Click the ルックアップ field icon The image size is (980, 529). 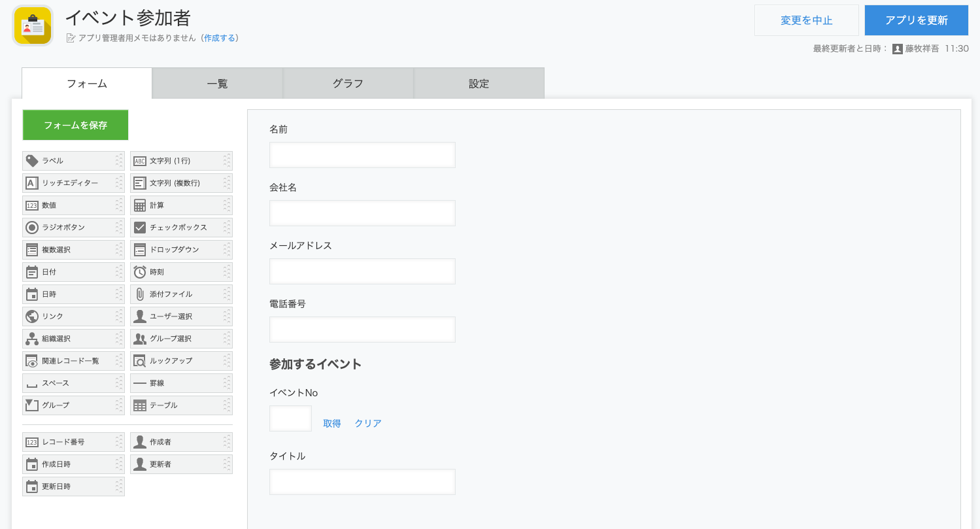click(139, 361)
